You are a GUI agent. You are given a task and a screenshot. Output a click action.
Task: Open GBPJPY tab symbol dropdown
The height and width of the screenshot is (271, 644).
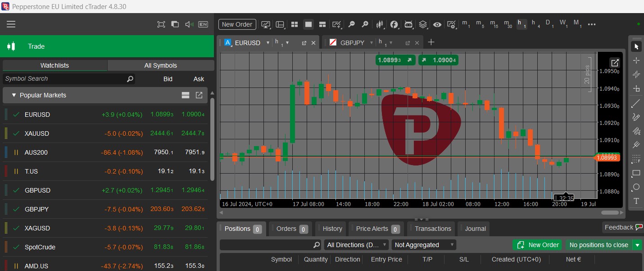(372, 43)
